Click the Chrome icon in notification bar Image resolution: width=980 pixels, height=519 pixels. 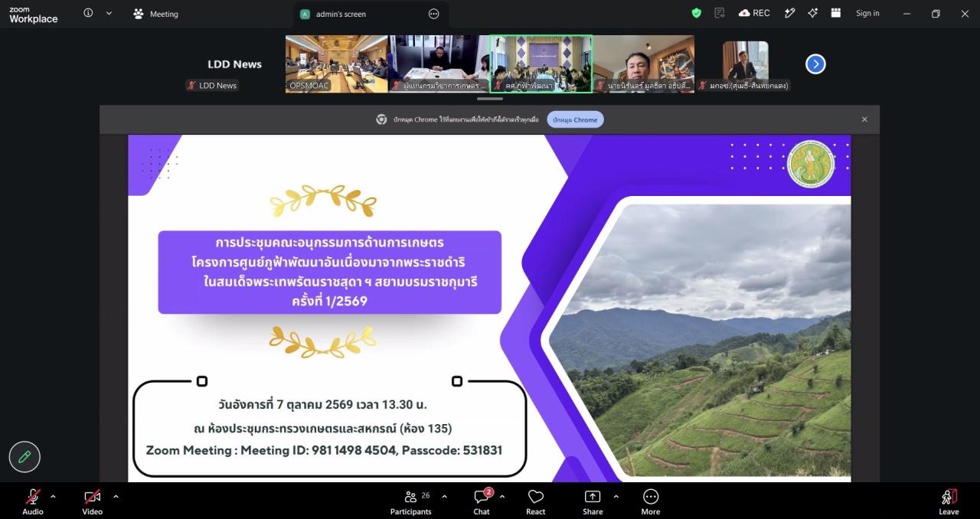tap(381, 119)
